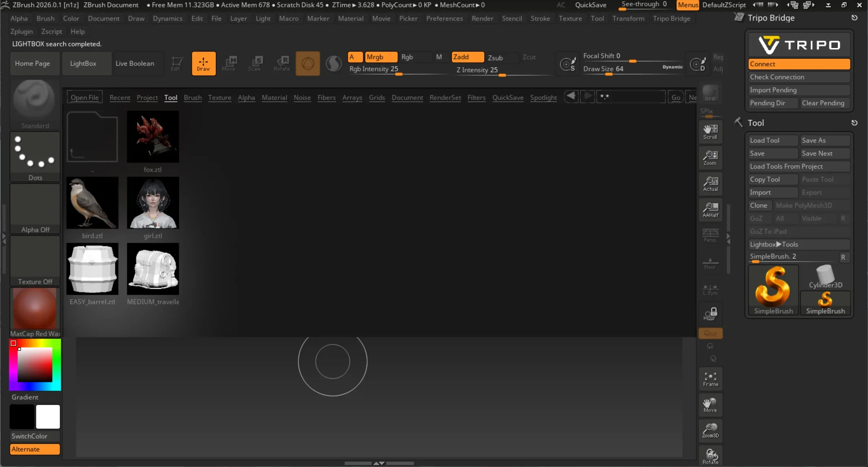
Task: Reset the Tool palette icon
Action: pyautogui.click(x=854, y=123)
